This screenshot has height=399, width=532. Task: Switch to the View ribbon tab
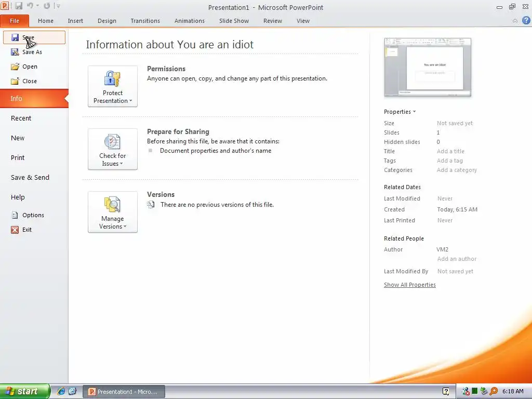(x=303, y=21)
